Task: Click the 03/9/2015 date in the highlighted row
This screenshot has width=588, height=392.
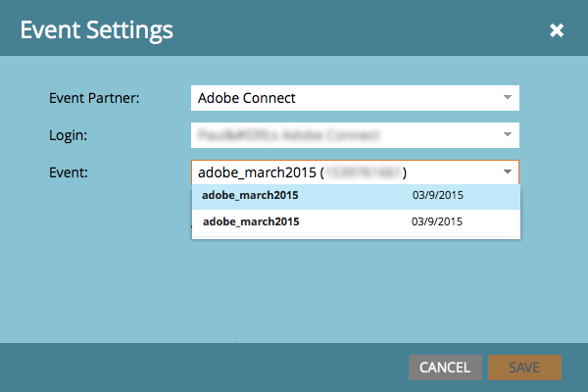Action: (x=437, y=196)
